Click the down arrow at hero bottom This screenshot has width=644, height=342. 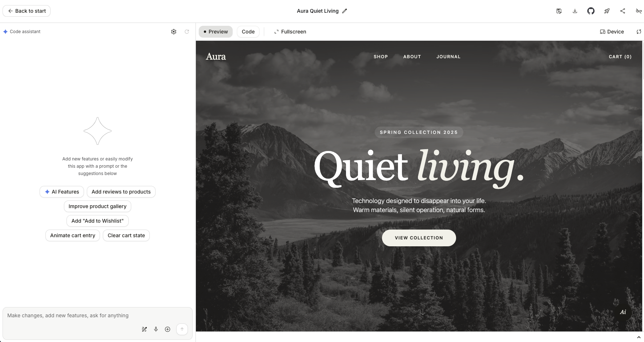coord(422,312)
